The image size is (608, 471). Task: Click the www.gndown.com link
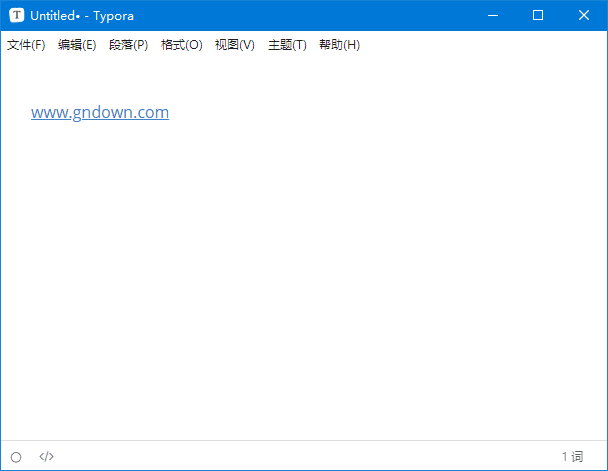tap(100, 113)
